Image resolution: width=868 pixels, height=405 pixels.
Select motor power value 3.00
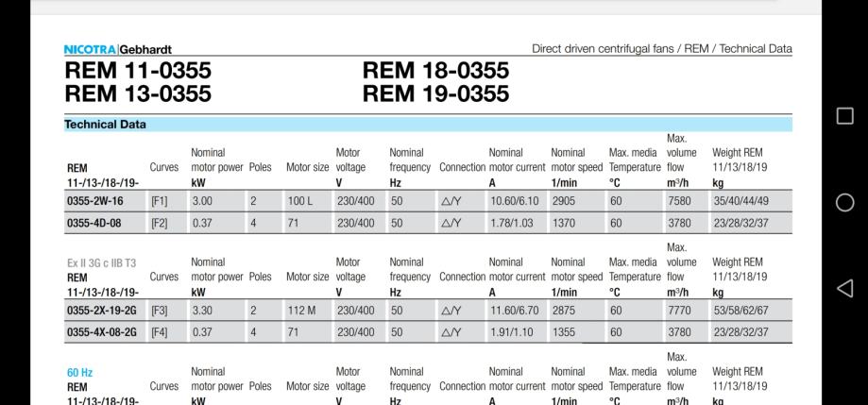202,201
